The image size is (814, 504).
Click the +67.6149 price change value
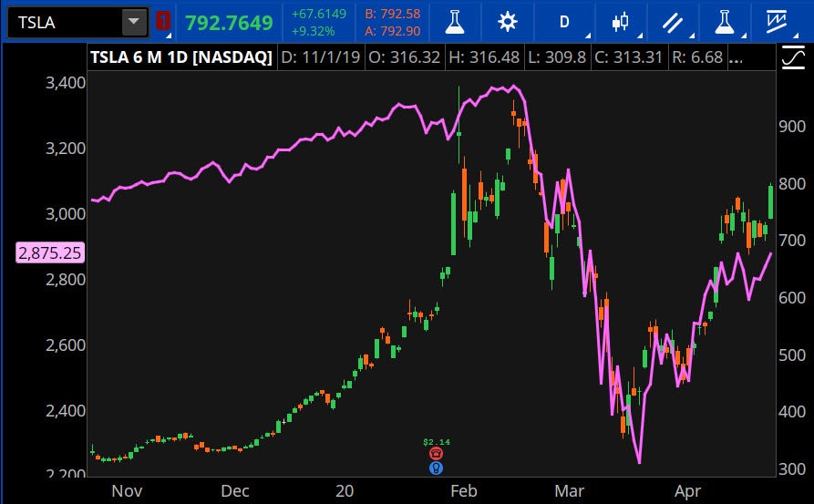tap(319, 14)
